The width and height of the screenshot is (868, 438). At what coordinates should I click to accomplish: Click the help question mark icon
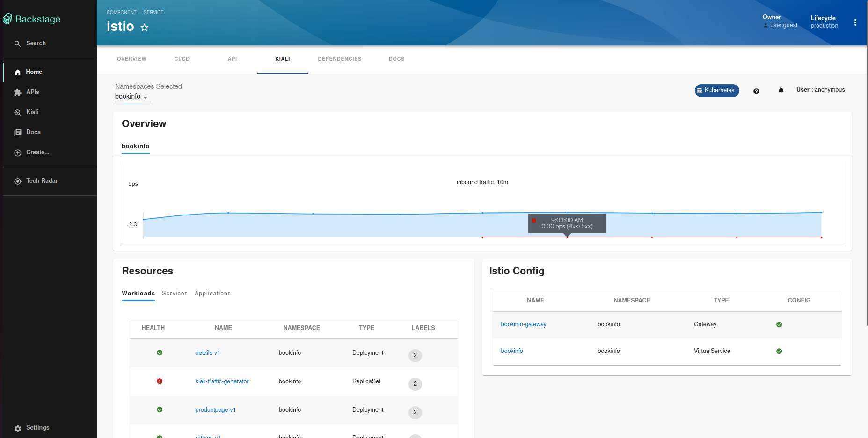[756, 91]
